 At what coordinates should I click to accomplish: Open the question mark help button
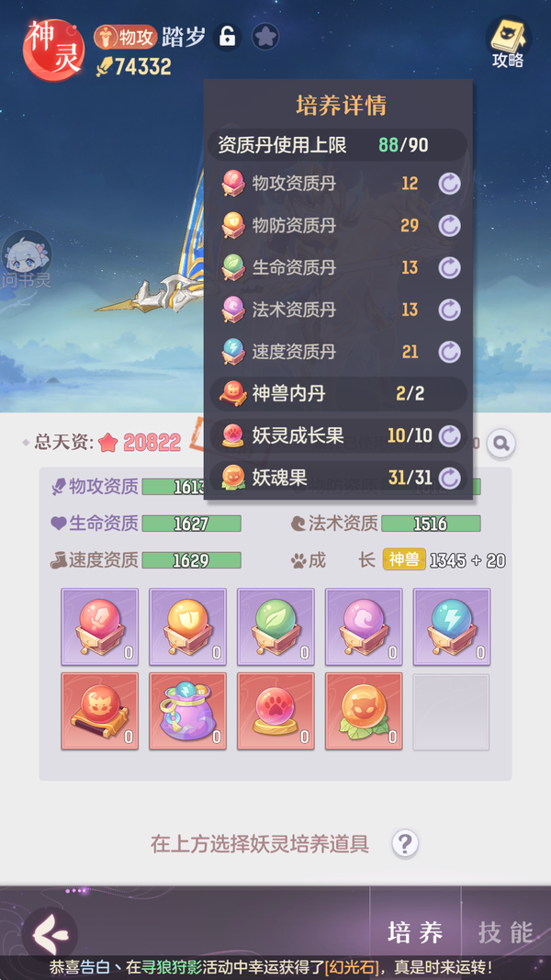point(405,844)
